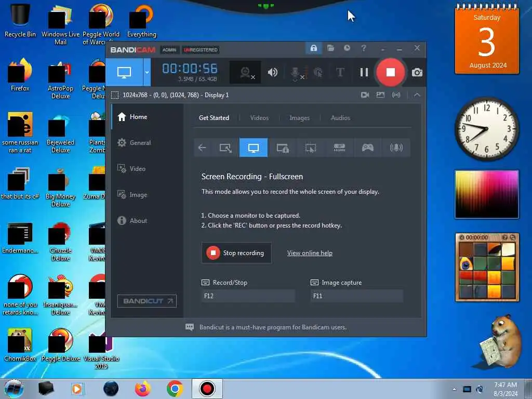Toggle the text overlay T icon
This screenshot has width=532, height=399.
[x=340, y=72]
